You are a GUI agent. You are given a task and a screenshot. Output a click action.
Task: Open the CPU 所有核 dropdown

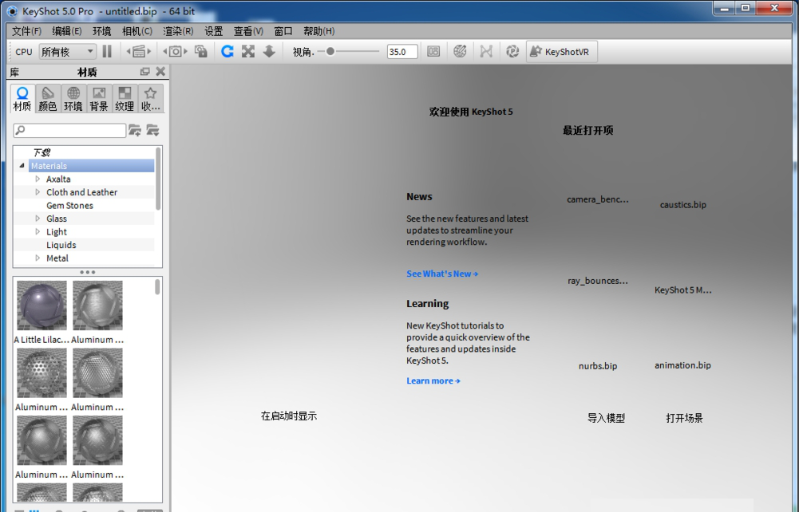pos(67,51)
